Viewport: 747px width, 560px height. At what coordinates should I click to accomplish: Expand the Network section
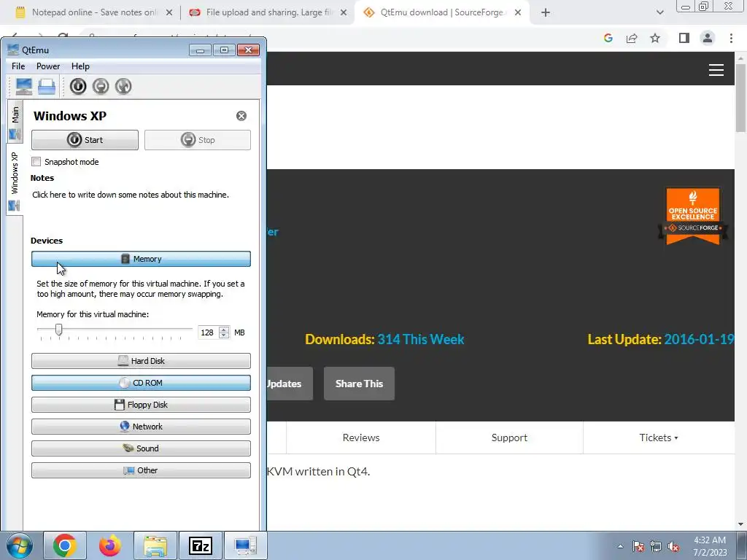(x=141, y=427)
